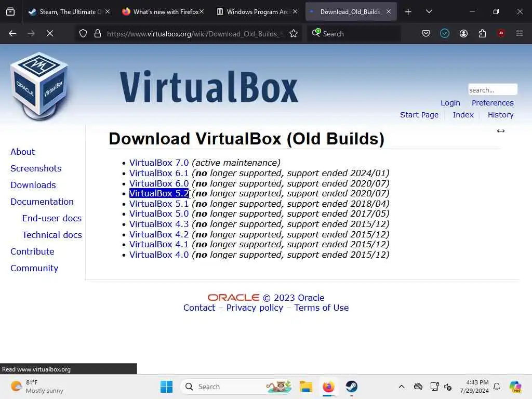Click the VirtualBox cube logo
The height and width of the screenshot is (399, 532).
39,86
